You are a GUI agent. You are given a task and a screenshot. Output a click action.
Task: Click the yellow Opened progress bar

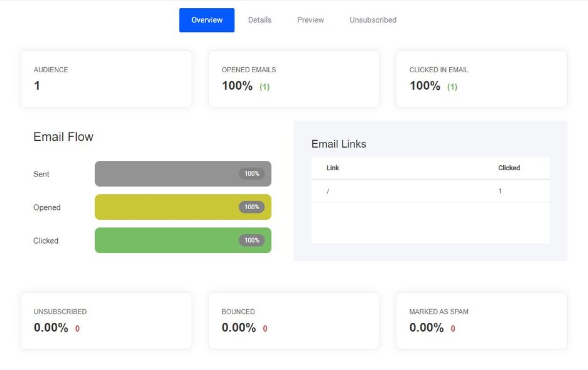coord(183,207)
